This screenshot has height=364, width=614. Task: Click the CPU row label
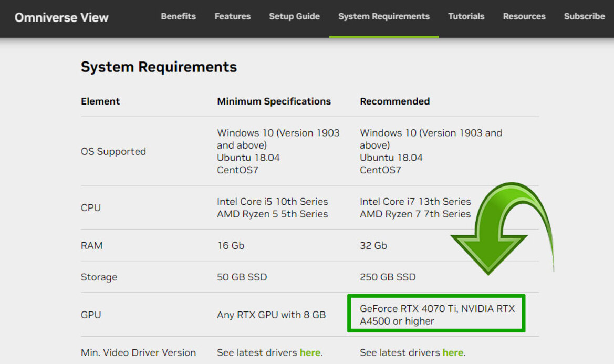click(x=91, y=208)
